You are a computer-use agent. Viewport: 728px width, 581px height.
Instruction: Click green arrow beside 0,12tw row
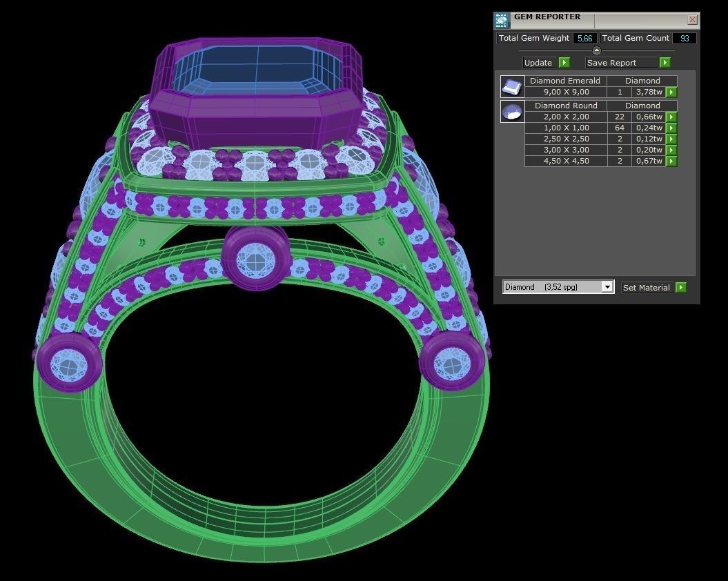(x=671, y=139)
